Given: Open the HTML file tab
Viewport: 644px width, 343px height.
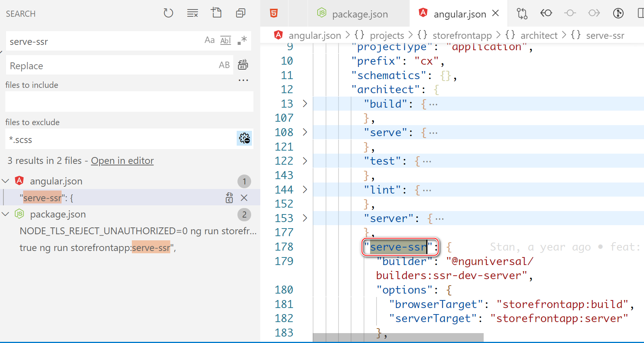Looking at the screenshot, I should click(274, 13).
